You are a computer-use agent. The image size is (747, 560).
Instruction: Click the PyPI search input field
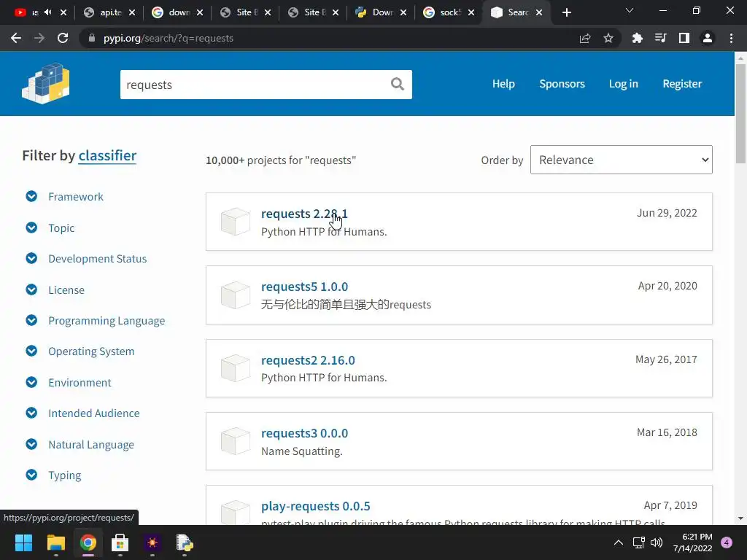(255, 85)
